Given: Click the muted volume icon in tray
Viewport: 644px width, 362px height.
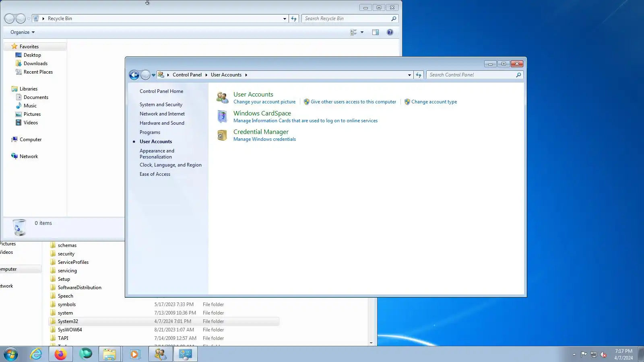Looking at the screenshot, I should (603, 354).
